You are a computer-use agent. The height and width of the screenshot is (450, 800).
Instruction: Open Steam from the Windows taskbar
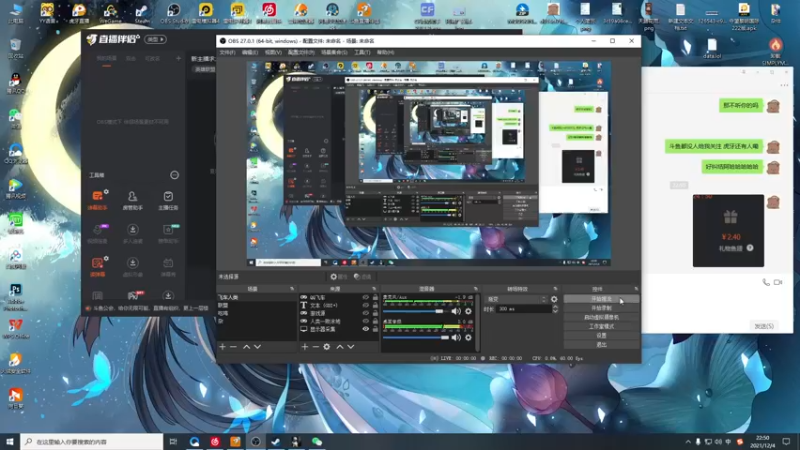276,441
